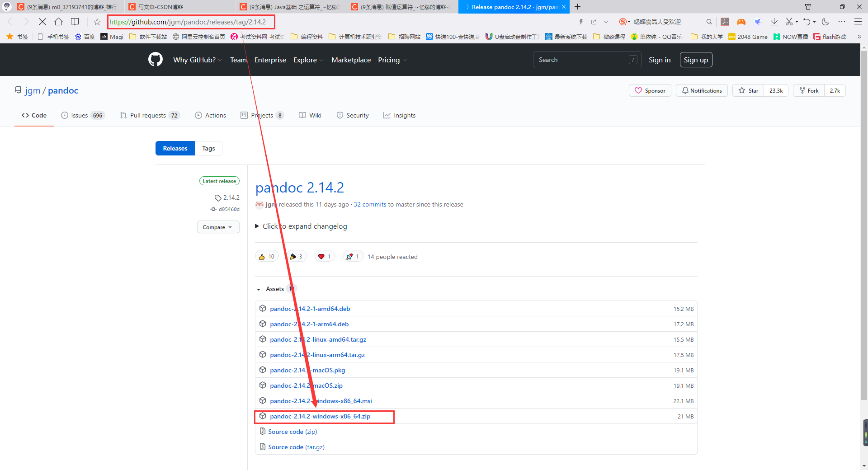Go to browser home page
The image size is (868, 470).
pyautogui.click(x=58, y=22)
